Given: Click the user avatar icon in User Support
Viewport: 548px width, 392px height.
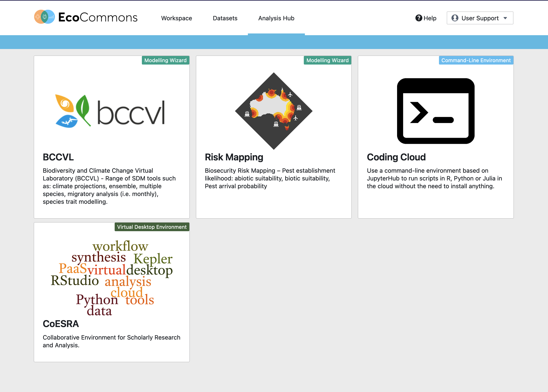Looking at the screenshot, I should (455, 18).
